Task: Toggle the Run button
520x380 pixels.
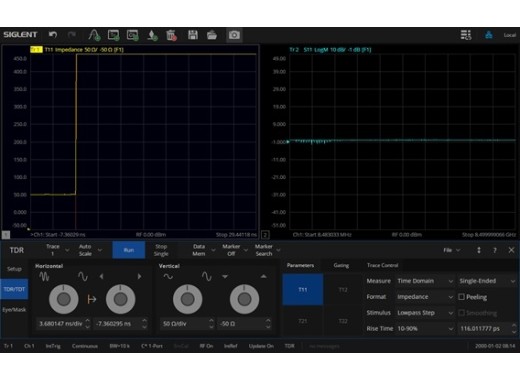Action: (129, 250)
